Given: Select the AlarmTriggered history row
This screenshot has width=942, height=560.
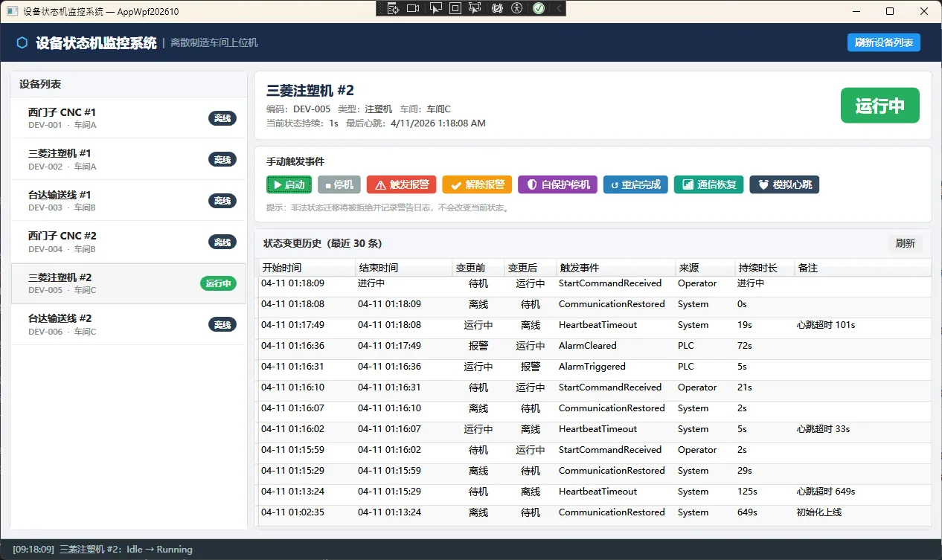Looking at the screenshot, I should 592,367.
